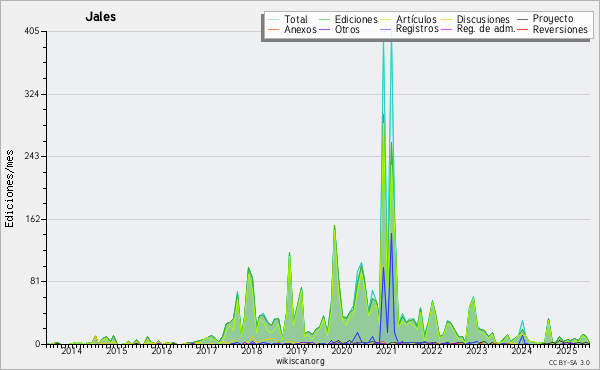Click the 2021 x-axis label

(386, 351)
